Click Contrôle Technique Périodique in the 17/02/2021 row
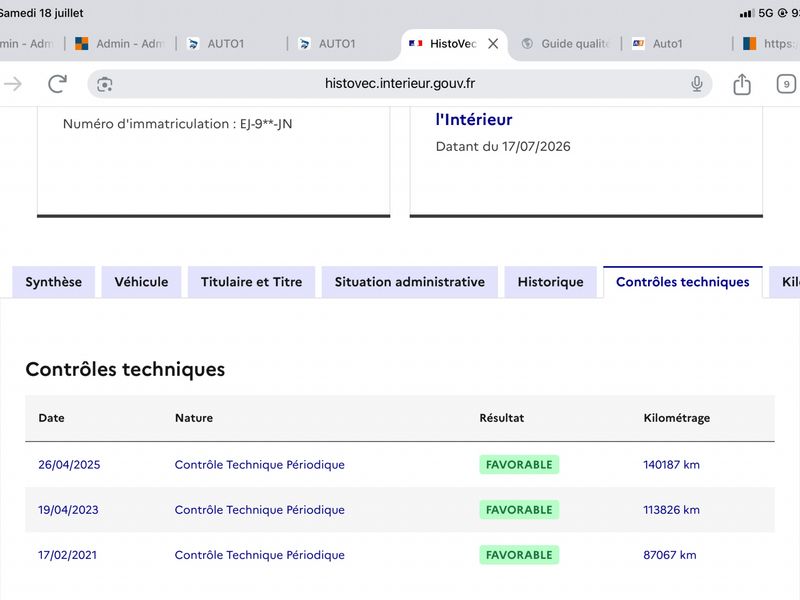Image resolution: width=800 pixels, height=600 pixels. coord(259,555)
